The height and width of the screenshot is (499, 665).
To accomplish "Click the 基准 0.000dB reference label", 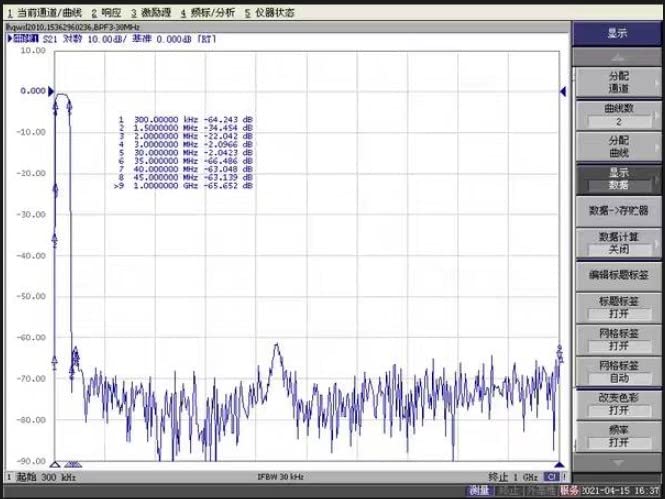I will tap(163, 39).
